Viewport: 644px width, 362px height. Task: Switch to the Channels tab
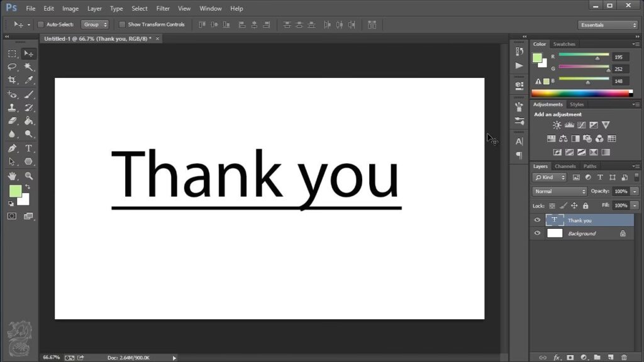[565, 167]
